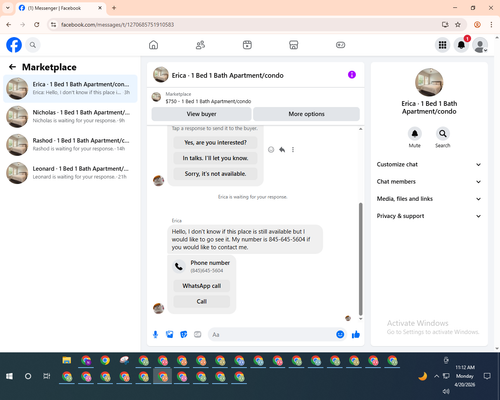Click the phone handset icon in the card
This screenshot has height=400, width=500.
[179, 266]
